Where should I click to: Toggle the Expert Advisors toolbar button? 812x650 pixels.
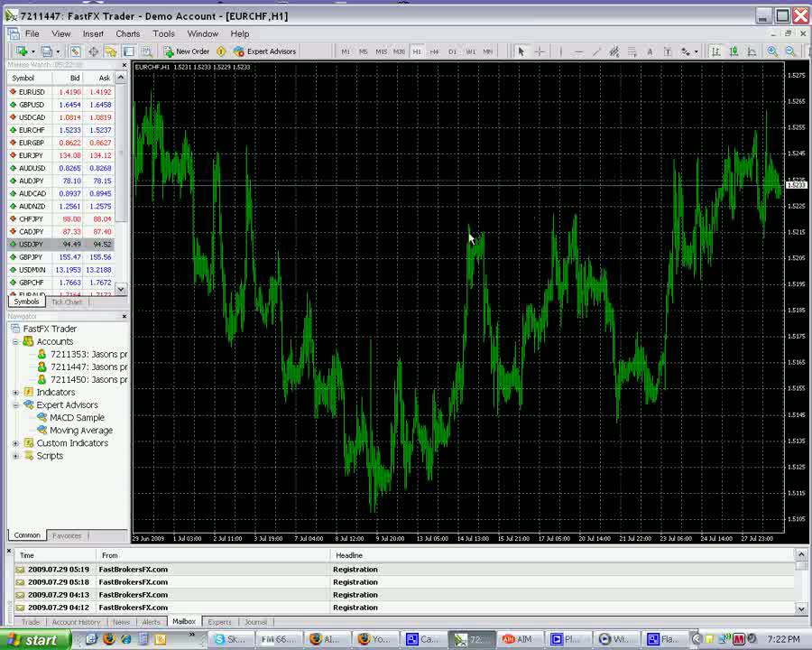tap(264, 51)
